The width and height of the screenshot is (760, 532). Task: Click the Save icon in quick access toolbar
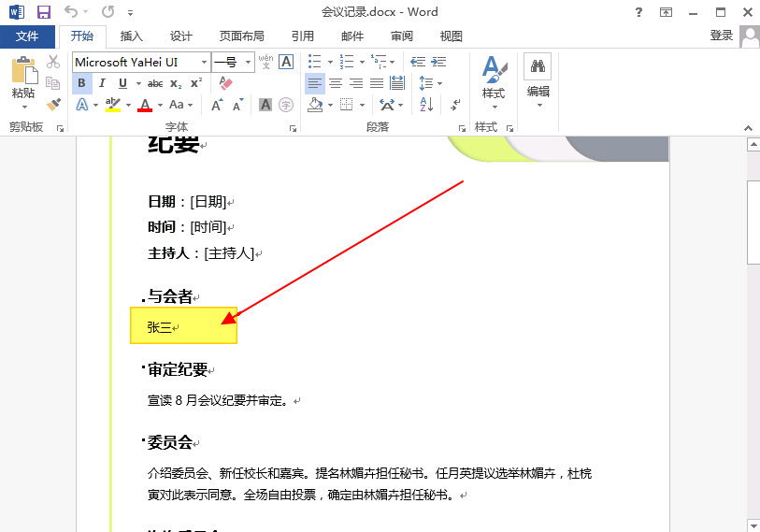coord(44,12)
